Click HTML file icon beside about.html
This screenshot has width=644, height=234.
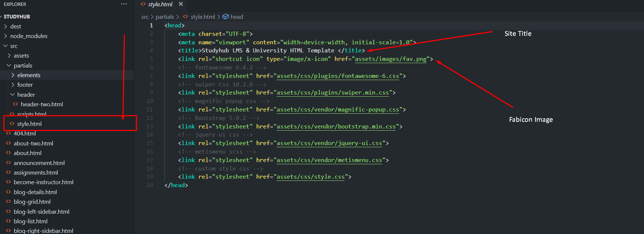point(8,153)
